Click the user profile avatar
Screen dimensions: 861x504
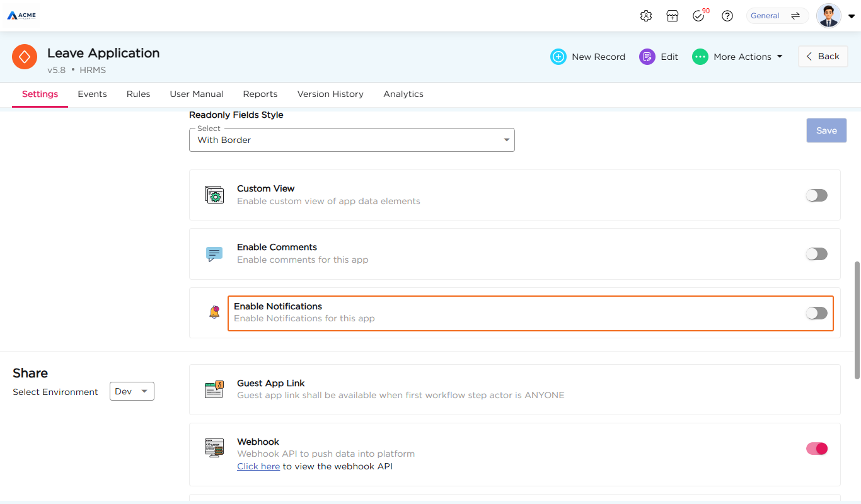point(829,16)
